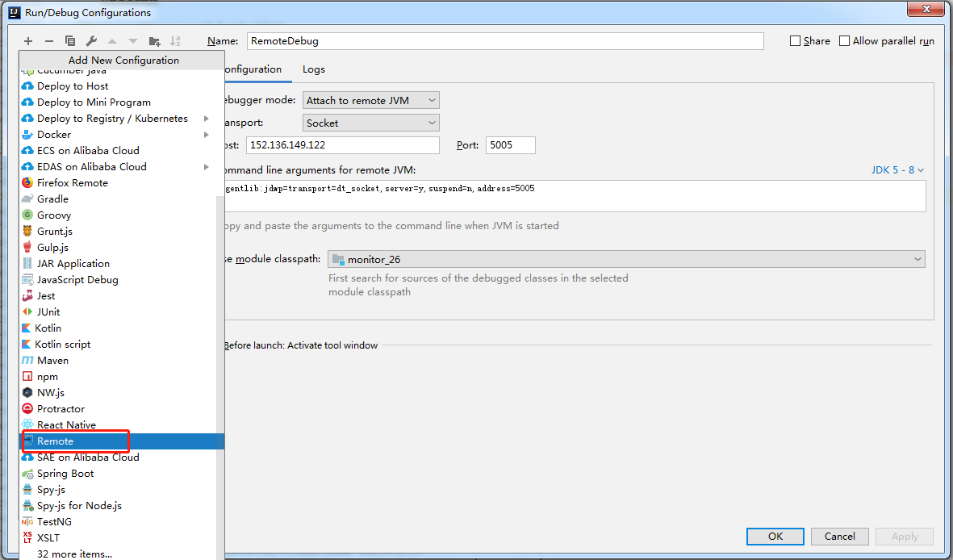Click Host field with 152.136.149.122
This screenshot has height=560, width=953.
[x=343, y=145]
